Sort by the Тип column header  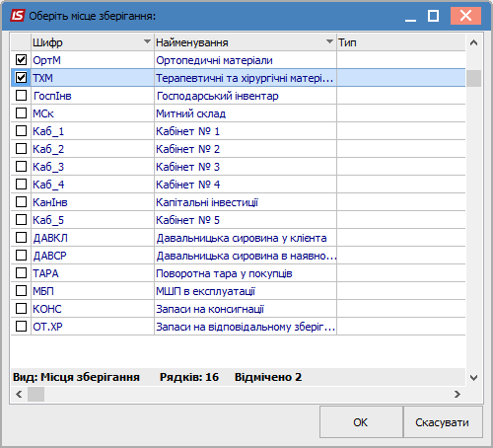401,42
